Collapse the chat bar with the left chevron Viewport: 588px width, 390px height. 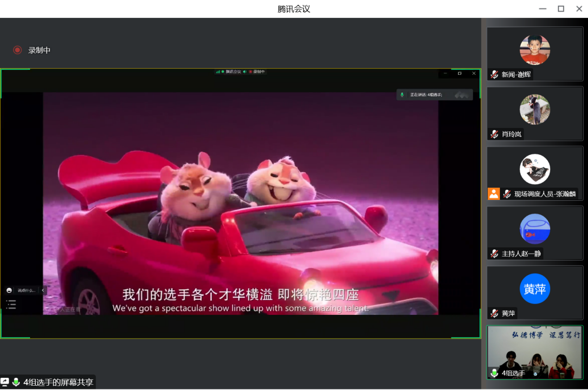pyautogui.click(x=43, y=290)
